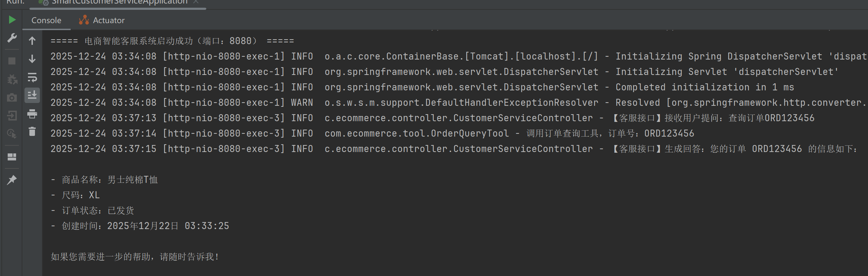Click the up arrow stack trace icon
The image size is (868, 276).
32,41
